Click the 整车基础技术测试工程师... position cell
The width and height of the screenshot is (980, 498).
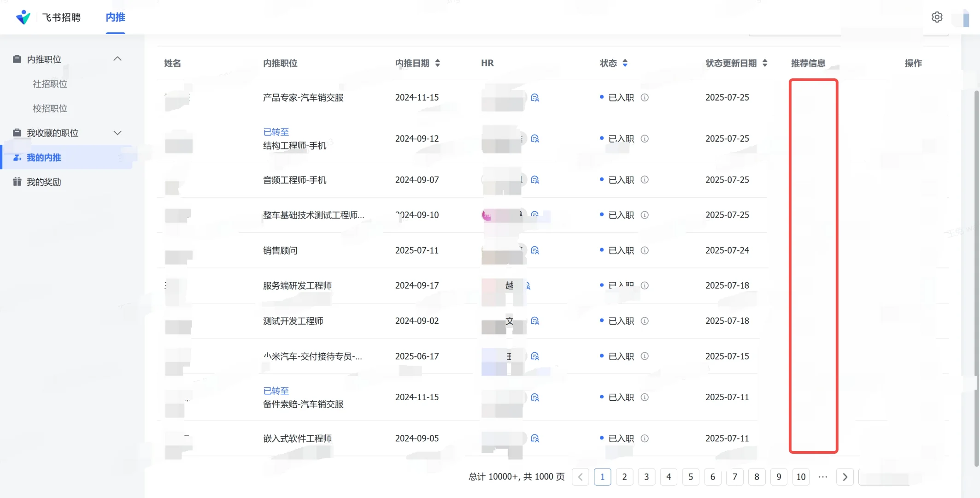click(313, 215)
